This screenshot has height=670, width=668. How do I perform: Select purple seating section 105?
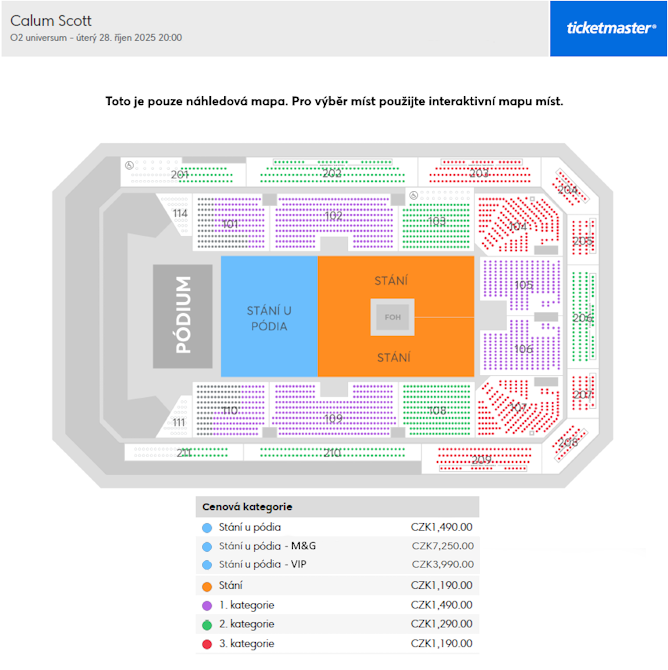tap(521, 284)
